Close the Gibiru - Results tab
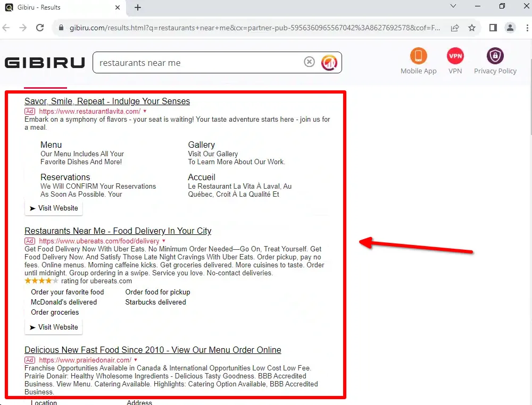This screenshot has height=405, width=532. coord(118,7)
